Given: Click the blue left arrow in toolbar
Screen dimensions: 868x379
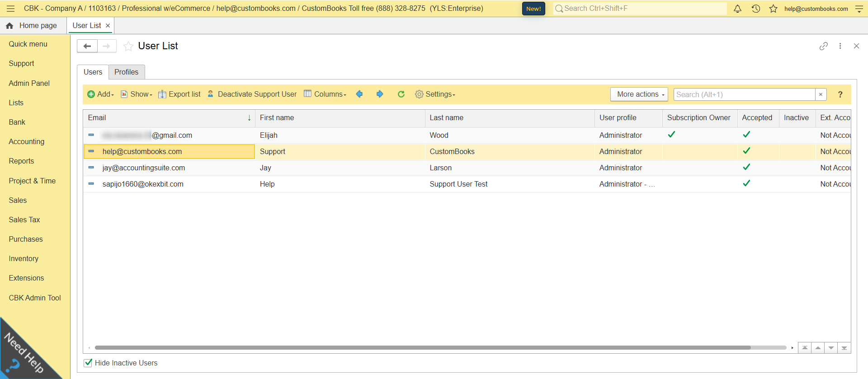Looking at the screenshot, I should 359,94.
